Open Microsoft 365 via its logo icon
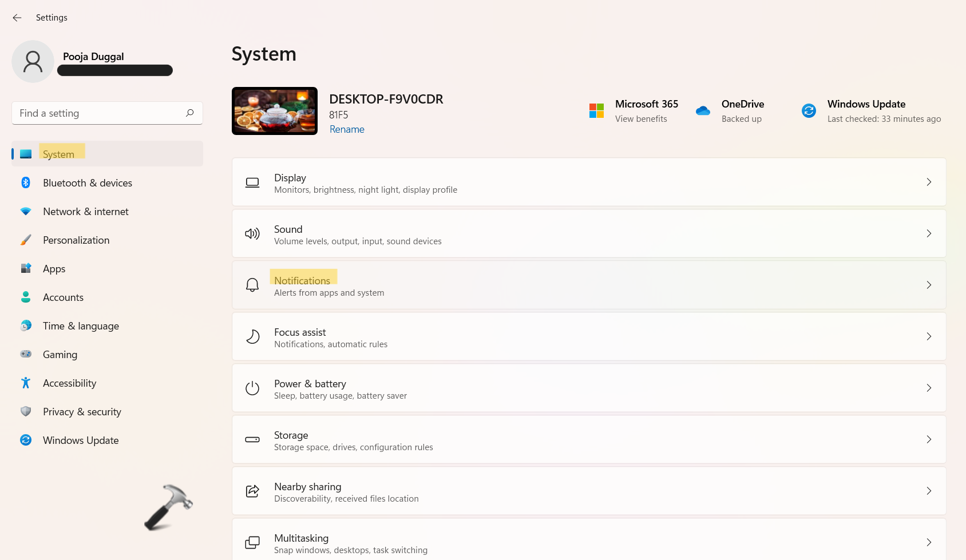Viewport: 966px width, 560px height. pos(596,110)
